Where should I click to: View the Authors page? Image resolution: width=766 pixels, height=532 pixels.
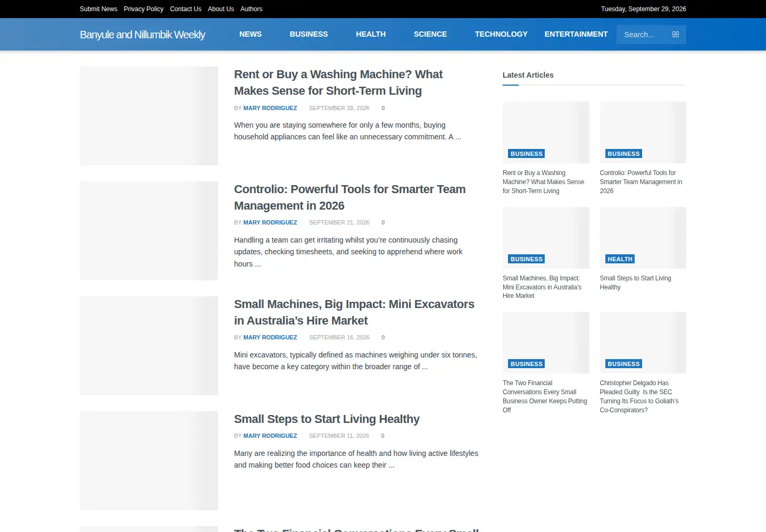251,9
